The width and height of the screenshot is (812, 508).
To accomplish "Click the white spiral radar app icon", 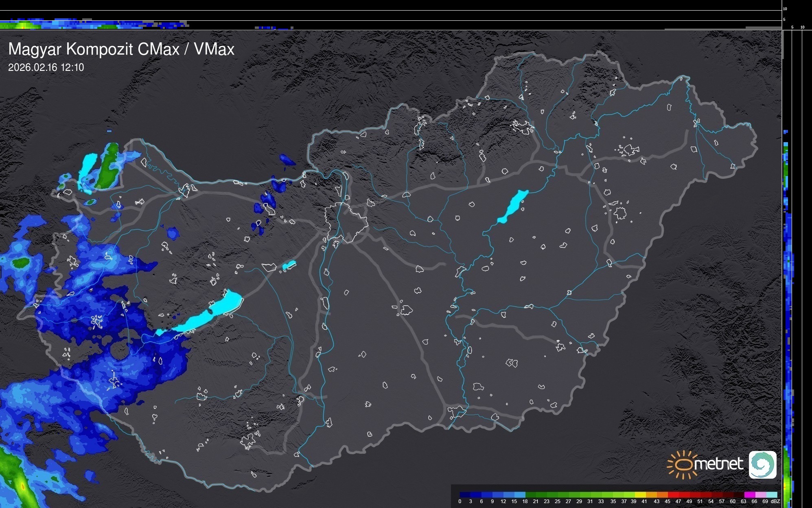I will (762, 464).
